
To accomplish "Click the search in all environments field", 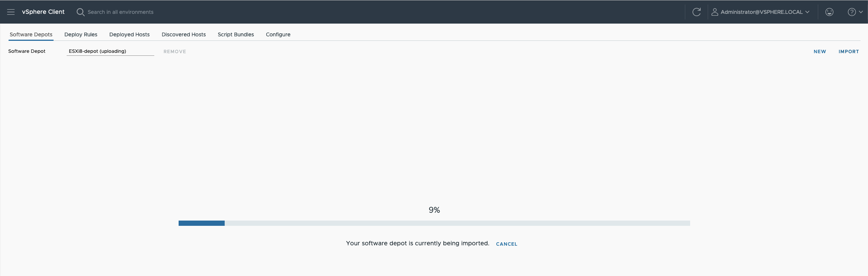I will tap(120, 12).
